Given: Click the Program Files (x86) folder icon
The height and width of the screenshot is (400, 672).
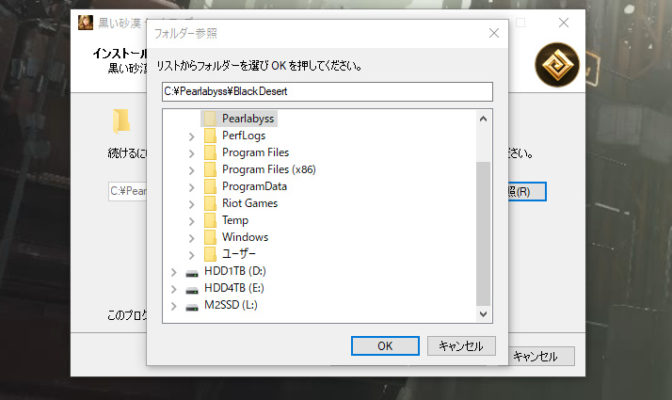Looking at the screenshot, I should (x=210, y=169).
